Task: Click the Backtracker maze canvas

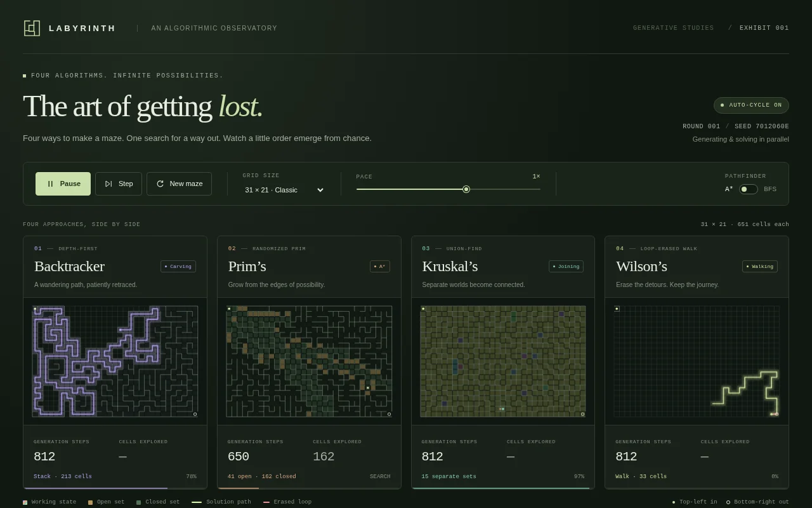Action: click(115, 361)
